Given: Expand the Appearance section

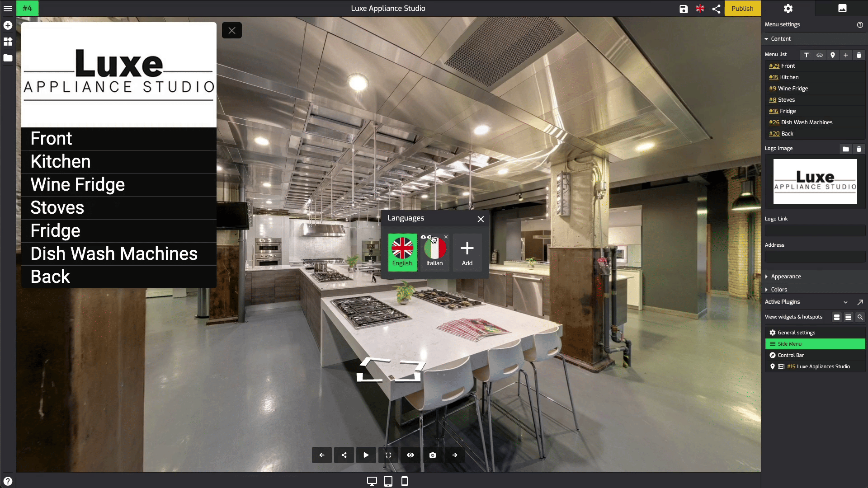Looking at the screenshot, I should [x=786, y=277].
